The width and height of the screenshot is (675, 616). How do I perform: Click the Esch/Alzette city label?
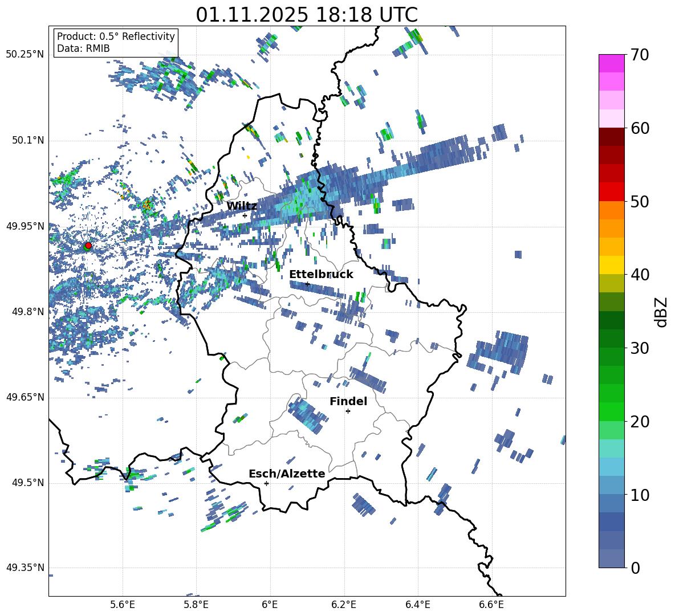tap(287, 474)
